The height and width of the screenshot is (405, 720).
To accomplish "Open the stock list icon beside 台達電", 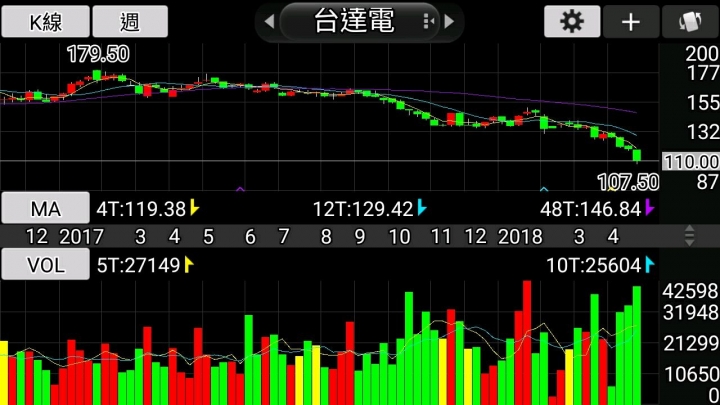I will coord(428,21).
